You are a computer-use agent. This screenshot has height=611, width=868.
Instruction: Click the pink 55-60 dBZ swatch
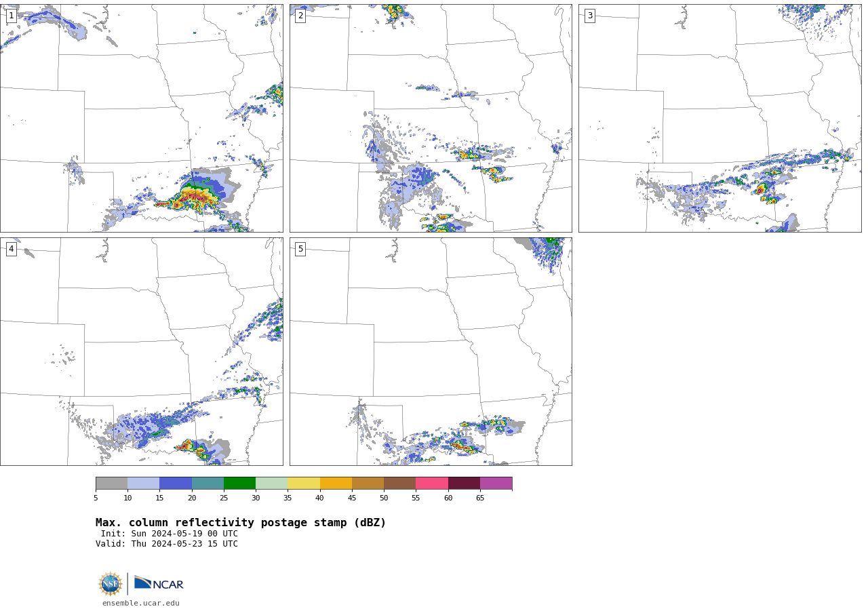(x=432, y=483)
